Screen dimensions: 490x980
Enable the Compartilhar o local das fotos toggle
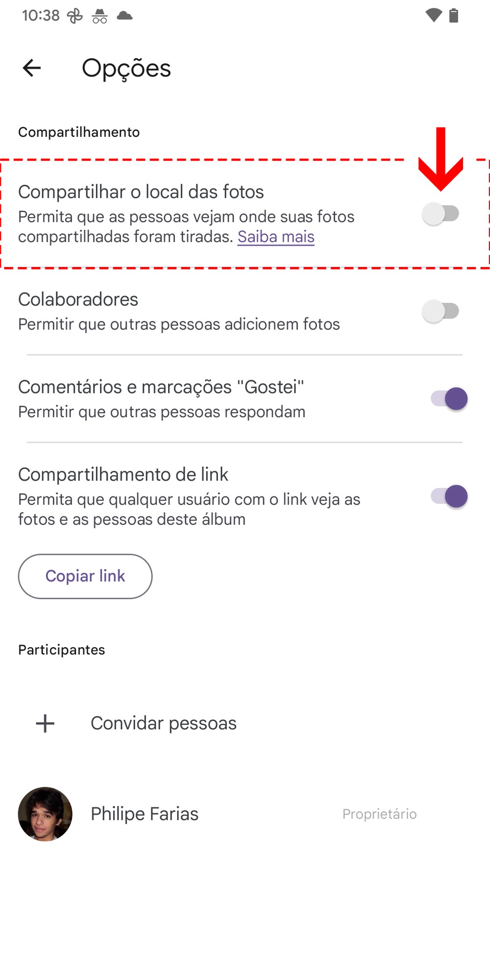pyautogui.click(x=441, y=214)
